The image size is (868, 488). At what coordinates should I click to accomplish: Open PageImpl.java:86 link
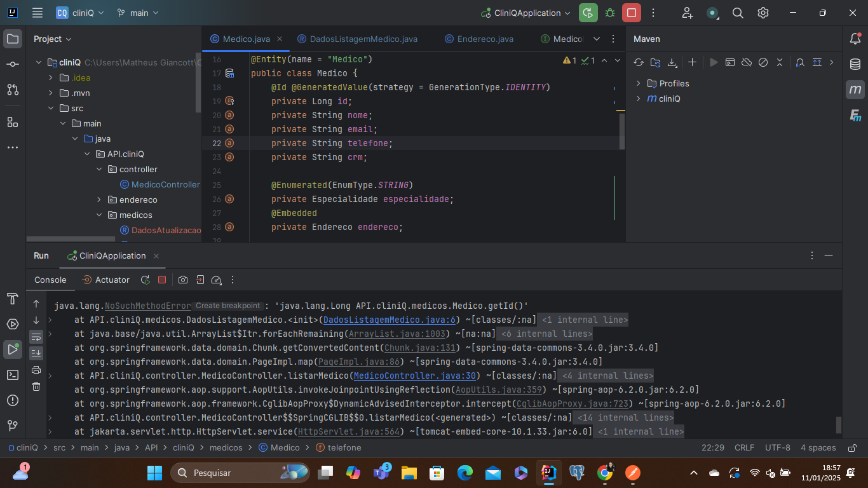tap(359, 362)
